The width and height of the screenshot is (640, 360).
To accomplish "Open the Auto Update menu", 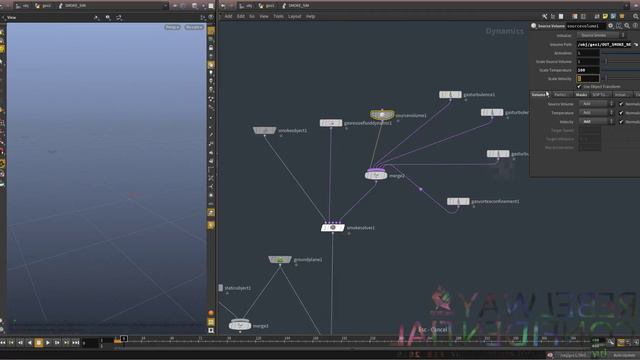I will (x=624, y=356).
